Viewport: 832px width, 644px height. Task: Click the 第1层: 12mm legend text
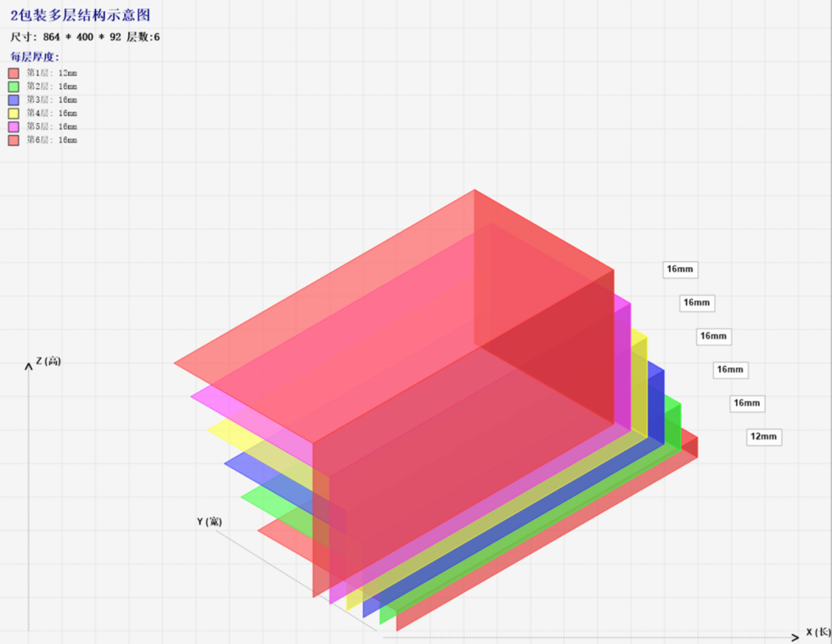pos(52,73)
